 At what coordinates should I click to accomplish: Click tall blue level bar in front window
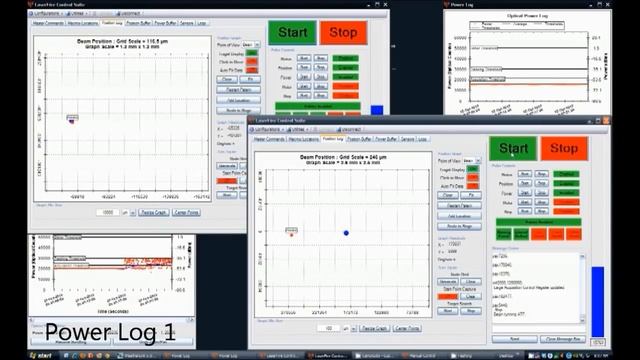598,302
